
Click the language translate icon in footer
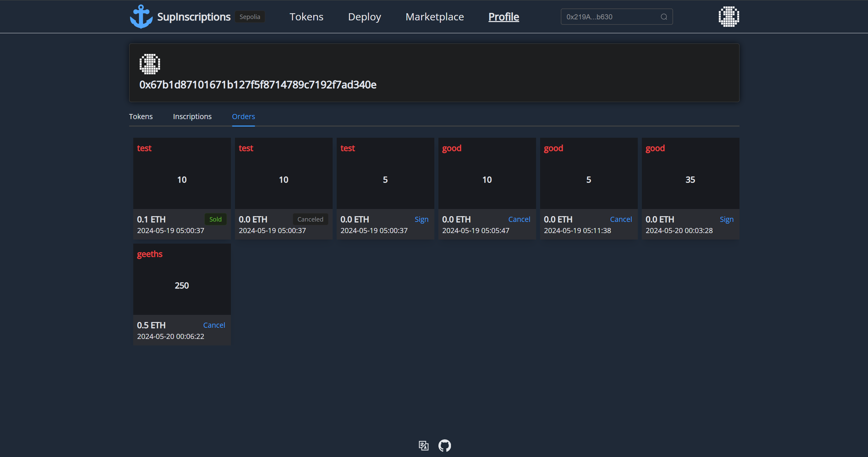(423, 445)
